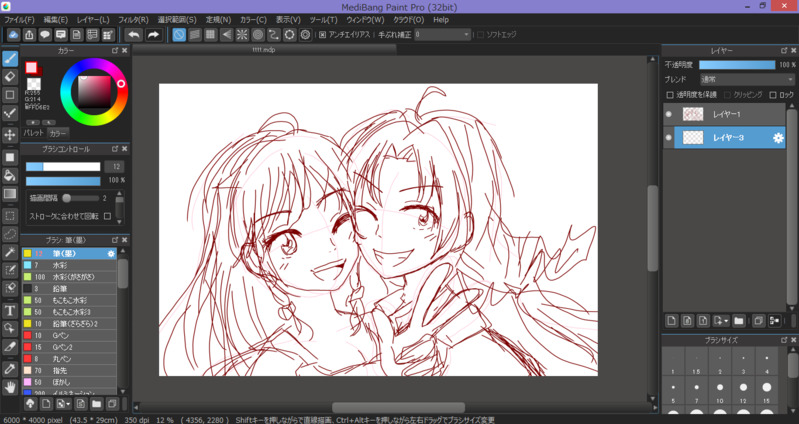Click the new layer icon in the layer panel
The width and height of the screenshot is (799, 424).
point(672,321)
